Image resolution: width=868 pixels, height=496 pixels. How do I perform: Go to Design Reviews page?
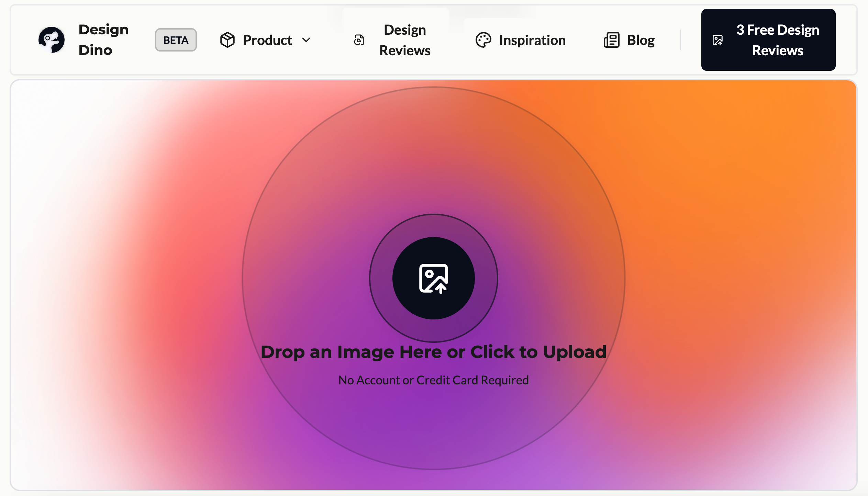pyautogui.click(x=404, y=40)
